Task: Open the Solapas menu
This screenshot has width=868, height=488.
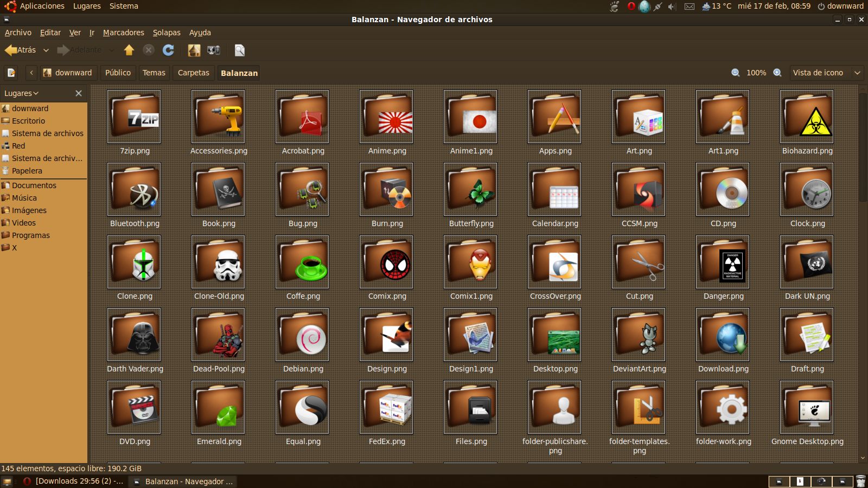Action: [x=167, y=33]
